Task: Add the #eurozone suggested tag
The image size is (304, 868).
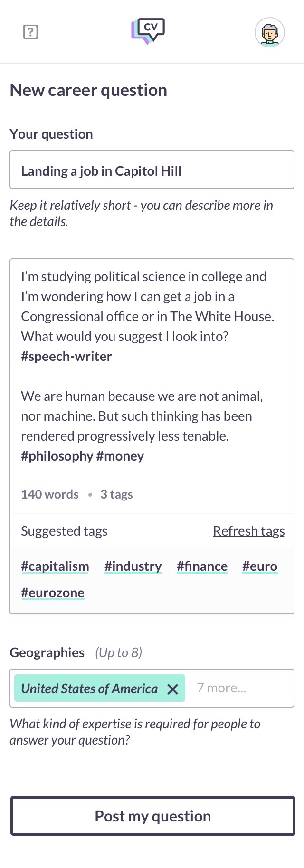Action: (53, 593)
